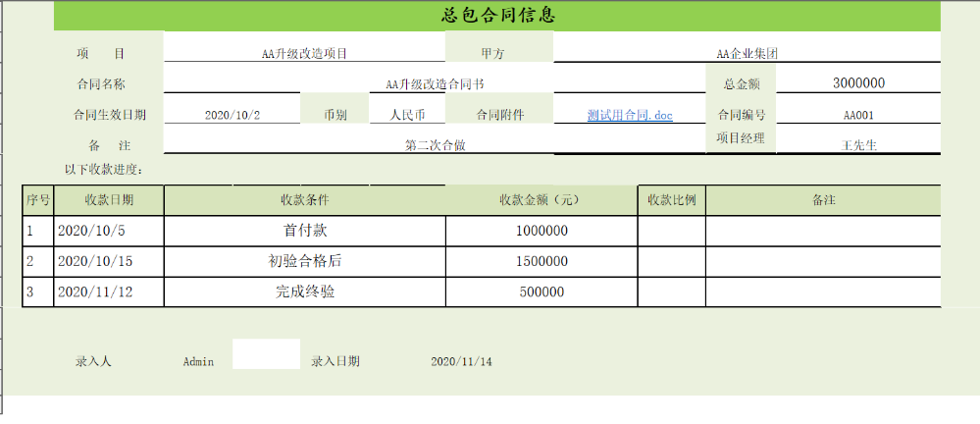Click the 初验合格后 condition cell
Screen dimensions: 980x424
pos(305,261)
